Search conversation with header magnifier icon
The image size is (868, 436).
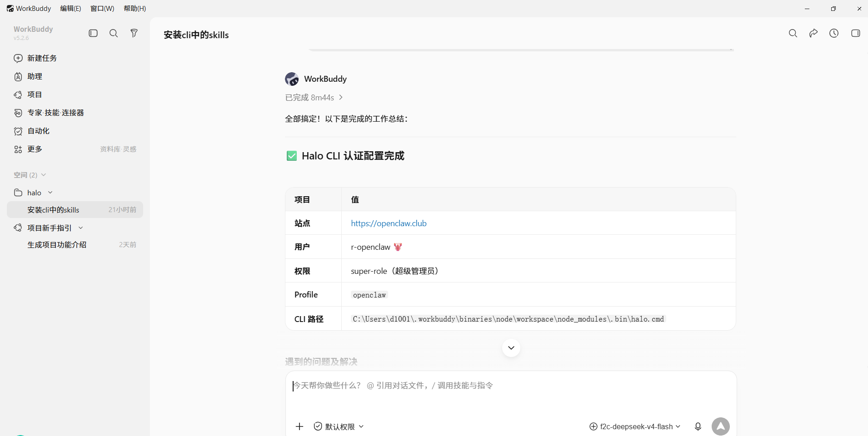coord(793,33)
